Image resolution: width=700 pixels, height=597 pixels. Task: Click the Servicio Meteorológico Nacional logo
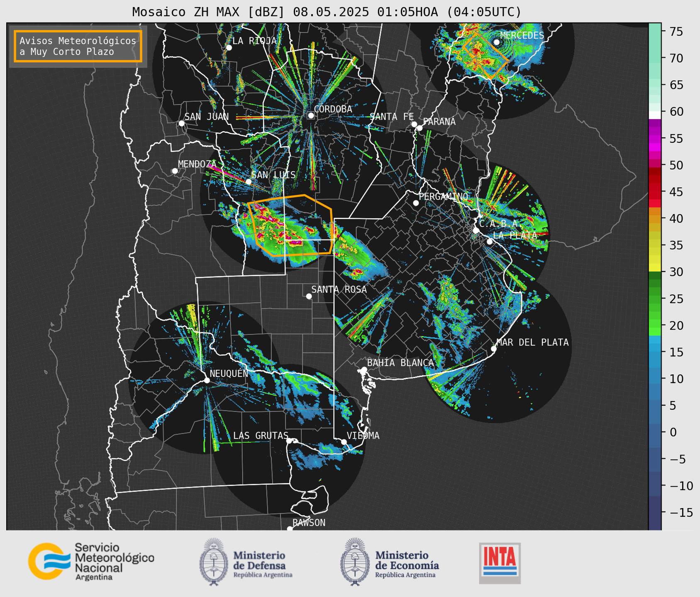pyautogui.click(x=91, y=561)
